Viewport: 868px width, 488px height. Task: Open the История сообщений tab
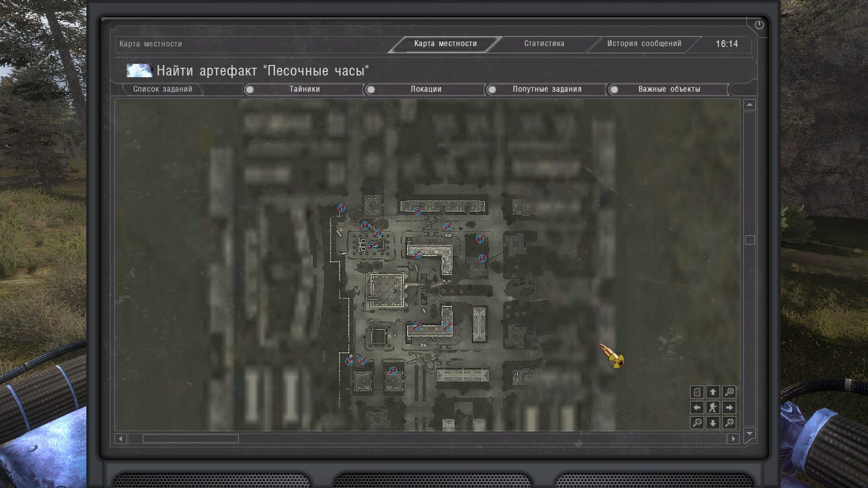tap(644, 44)
